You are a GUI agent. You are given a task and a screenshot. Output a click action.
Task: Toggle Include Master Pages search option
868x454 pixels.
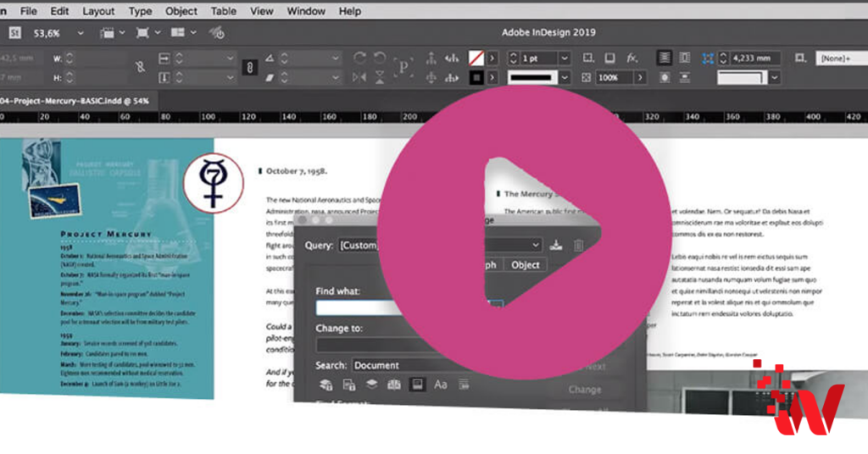pos(394,385)
